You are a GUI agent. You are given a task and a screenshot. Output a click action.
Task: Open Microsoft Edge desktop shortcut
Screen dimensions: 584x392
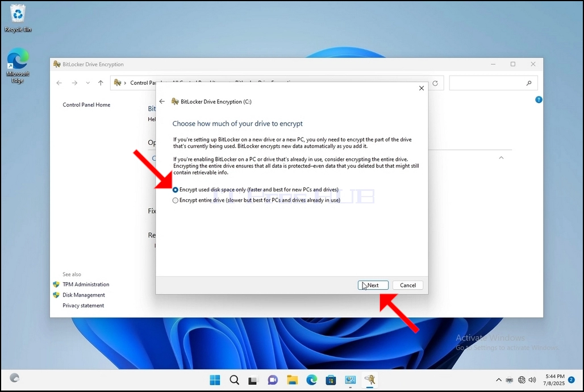pyautogui.click(x=18, y=65)
